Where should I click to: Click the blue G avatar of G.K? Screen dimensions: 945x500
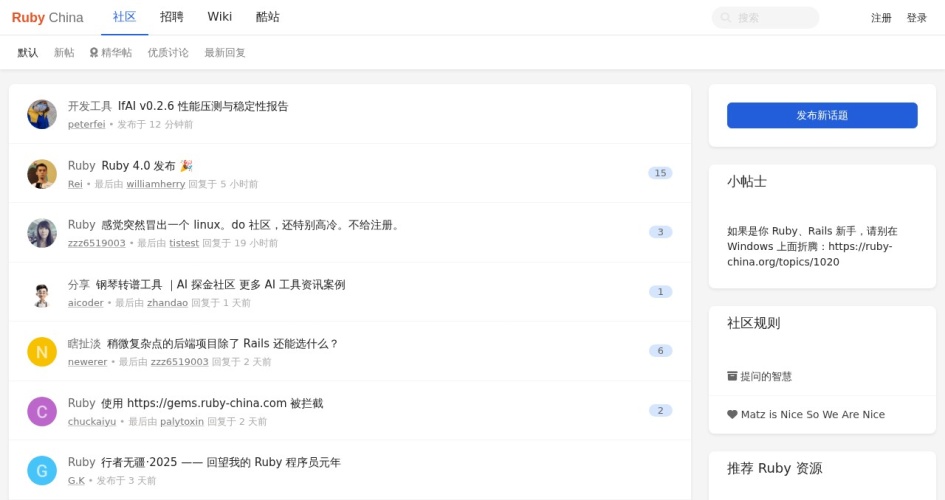tap(42, 470)
